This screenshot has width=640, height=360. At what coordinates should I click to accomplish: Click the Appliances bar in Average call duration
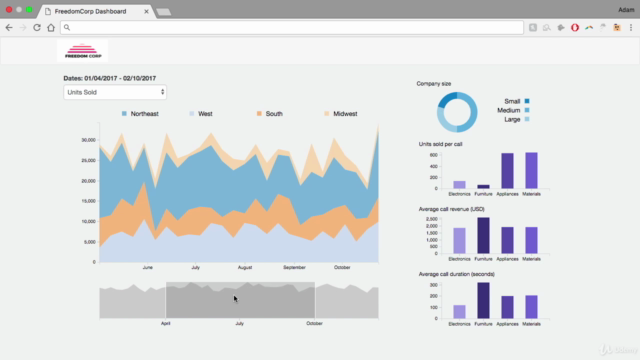pyautogui.click(x=507, y=307)
